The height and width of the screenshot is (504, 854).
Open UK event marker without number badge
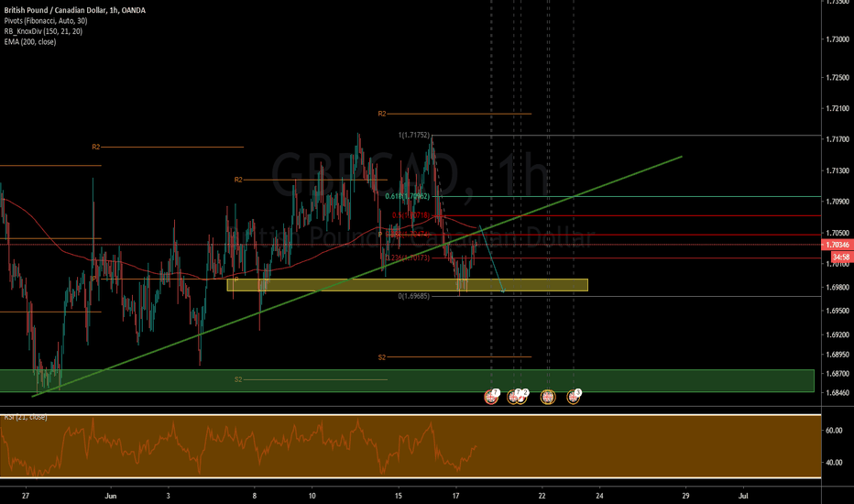point(548,397)
